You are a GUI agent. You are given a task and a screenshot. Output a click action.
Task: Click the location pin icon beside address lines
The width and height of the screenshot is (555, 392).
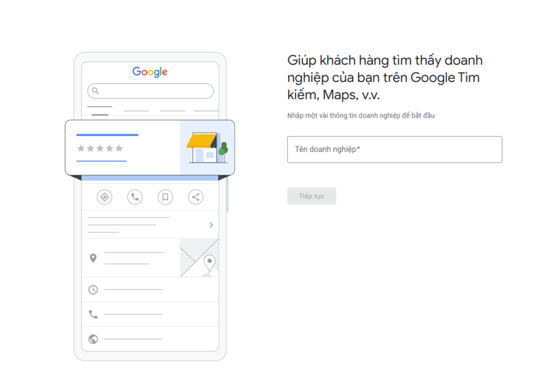tap(93, 258)
